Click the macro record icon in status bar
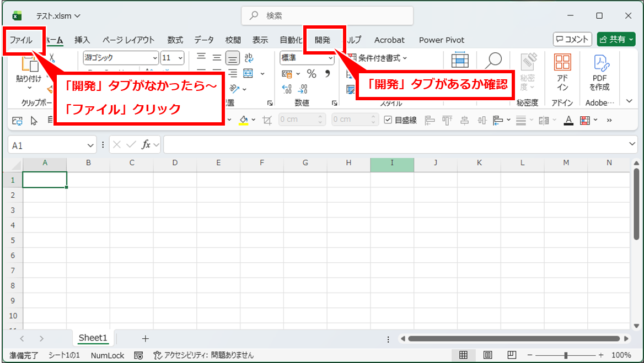644x363 pixels. [x=139, y=355]
